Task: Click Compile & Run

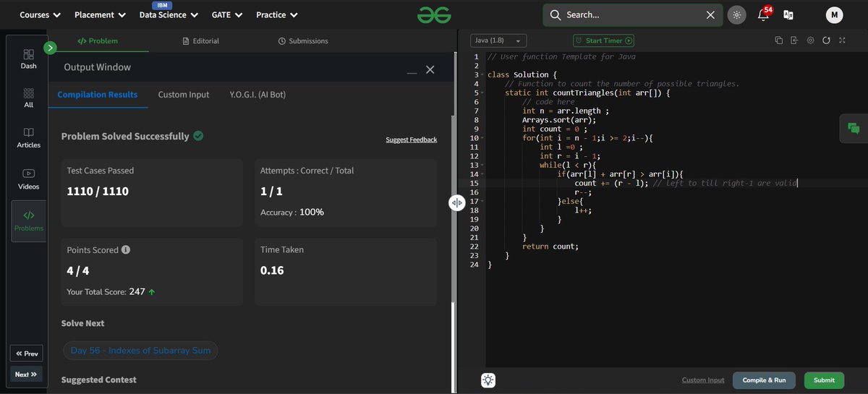Action: [x=764, y=380]
